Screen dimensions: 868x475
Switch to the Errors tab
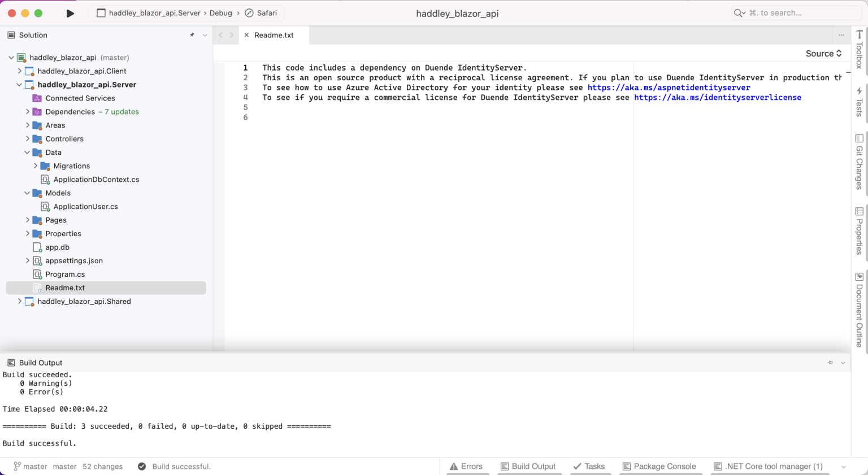tap(466, 467)
